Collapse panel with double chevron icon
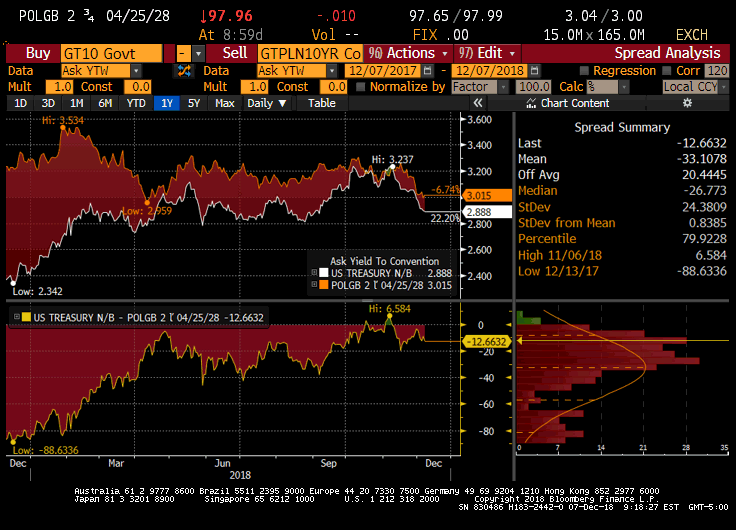736x530 pixels. [x=478, y=103]
